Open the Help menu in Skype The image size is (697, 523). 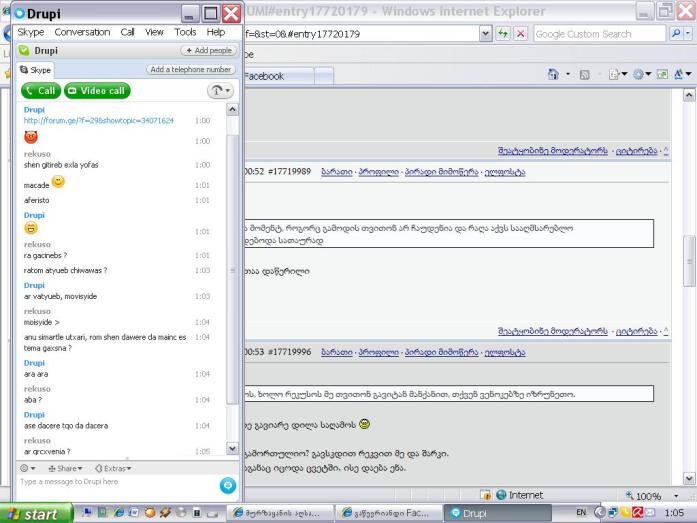coord(216,32)
